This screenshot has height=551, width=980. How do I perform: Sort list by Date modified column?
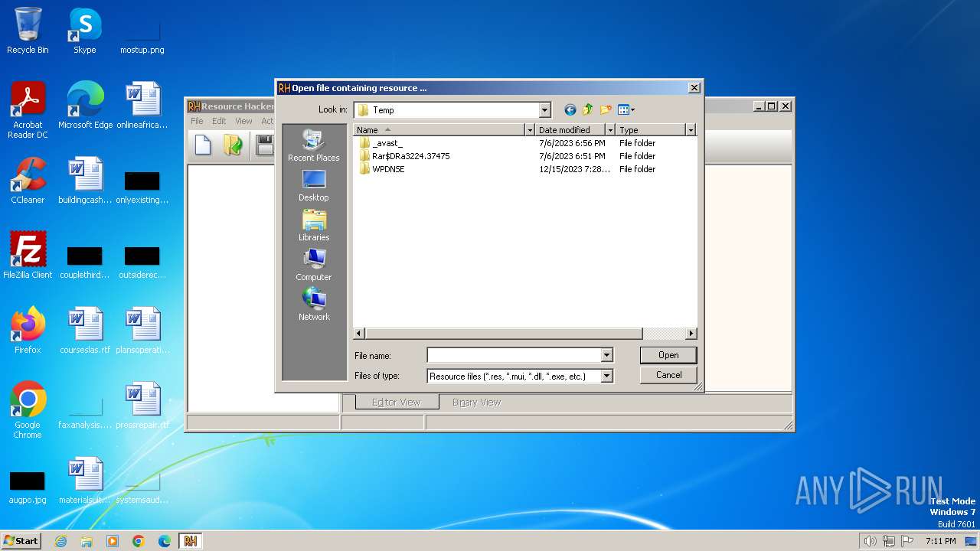570,130
